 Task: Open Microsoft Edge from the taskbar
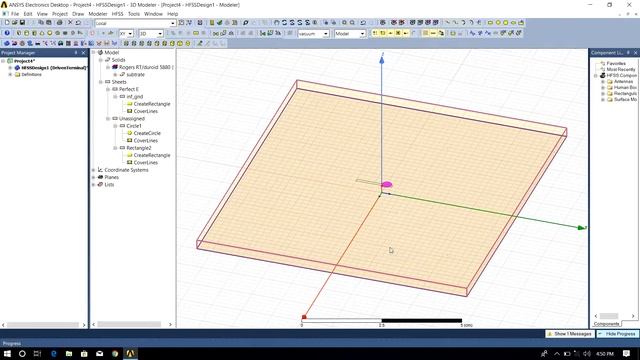[x=53, y=353]
